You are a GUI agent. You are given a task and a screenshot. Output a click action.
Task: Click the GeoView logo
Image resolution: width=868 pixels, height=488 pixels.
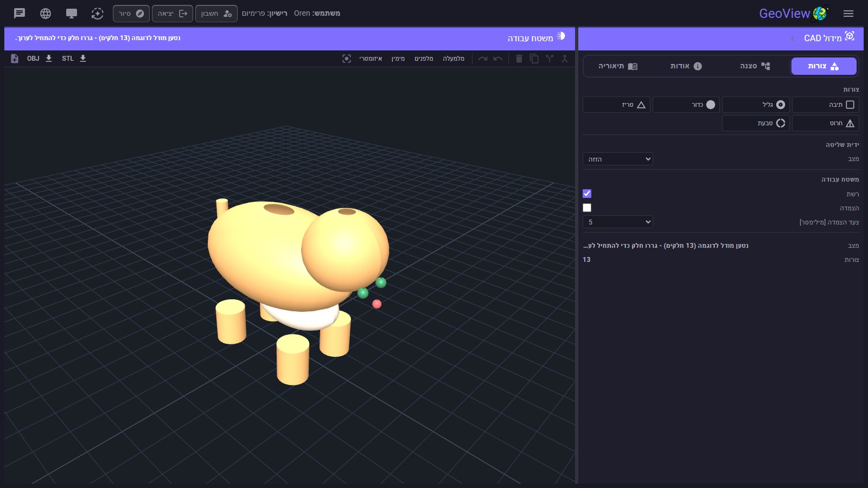[x=794, y=14]
